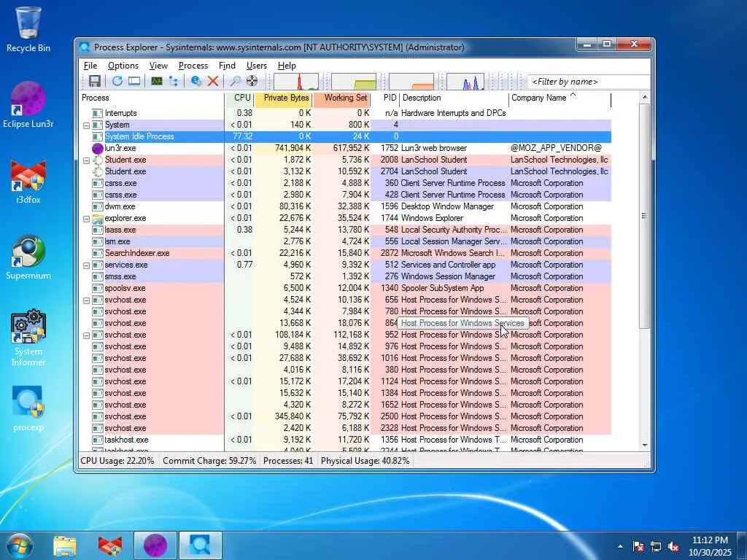Open the Find menu
The width and height of the screenshot is (747, 560).
227,66
